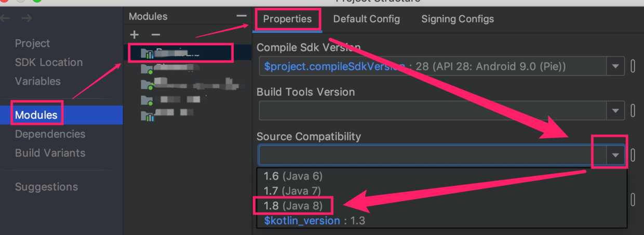This screenshot has width=644, height=235.
Task: Add a new module with plus icon
Action: tap(135, 35)
